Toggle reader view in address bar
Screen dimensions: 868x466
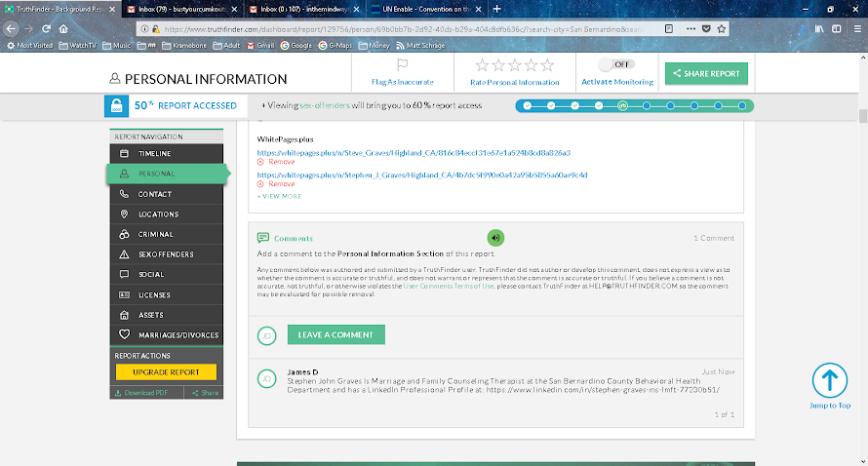(x=669, y=29)
